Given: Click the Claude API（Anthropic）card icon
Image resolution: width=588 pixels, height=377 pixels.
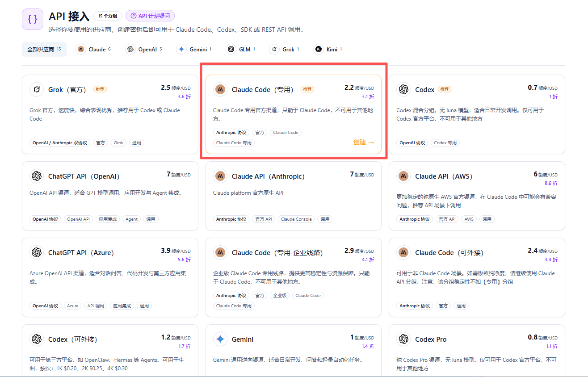Looking at the screenshot, I should (220, 176).
